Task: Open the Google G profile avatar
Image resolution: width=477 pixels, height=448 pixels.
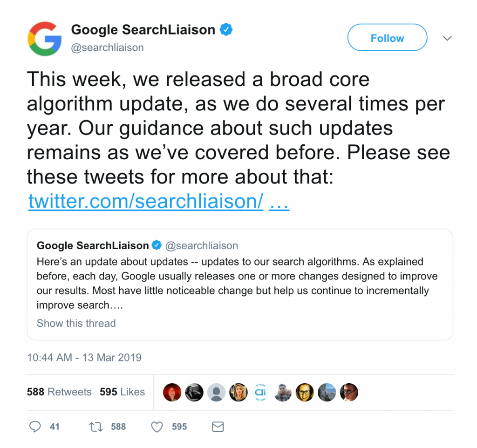Action: pyautogui.click(x=45, y=39)
